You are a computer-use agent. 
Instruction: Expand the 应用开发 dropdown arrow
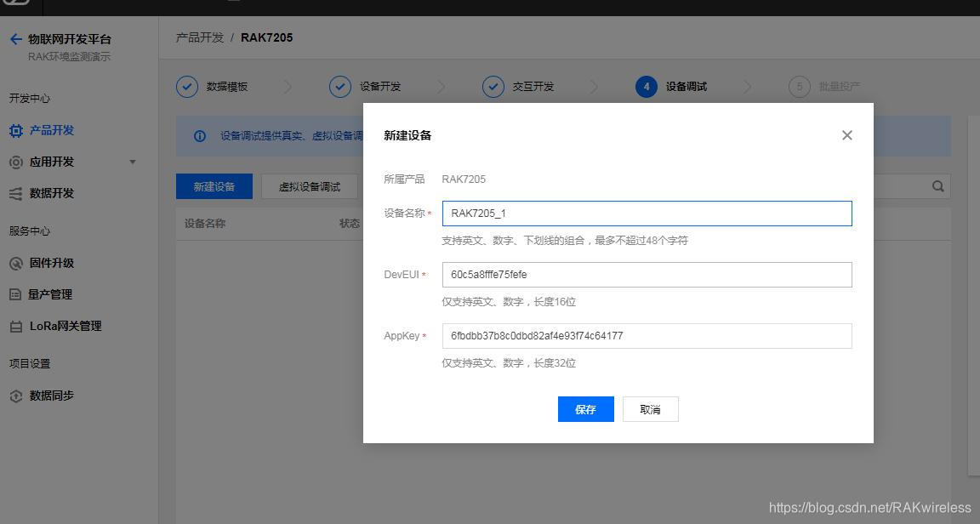click(133, 162)
